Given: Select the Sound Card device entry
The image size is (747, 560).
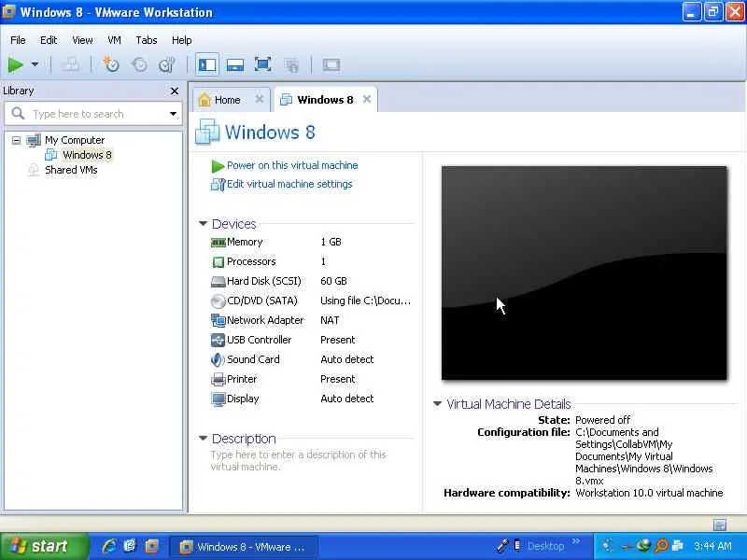Looking at the screenshot, I should click(x=246, y=359).
